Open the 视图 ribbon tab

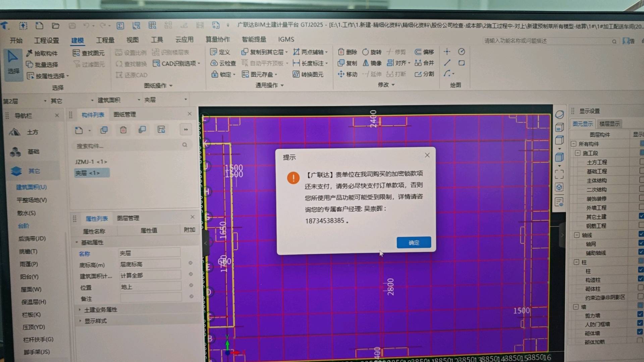point(132,40)
